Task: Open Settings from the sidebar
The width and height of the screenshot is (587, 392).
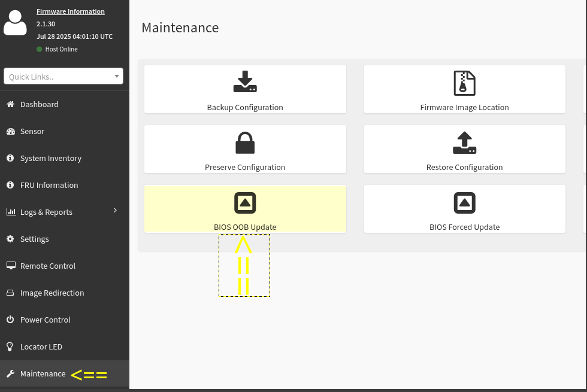Action: click(x=34, y=239)
